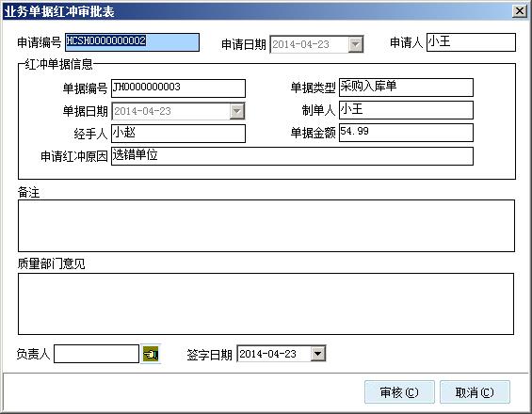Click the 申请红冲原因 text field

click(x=292, y=156)
